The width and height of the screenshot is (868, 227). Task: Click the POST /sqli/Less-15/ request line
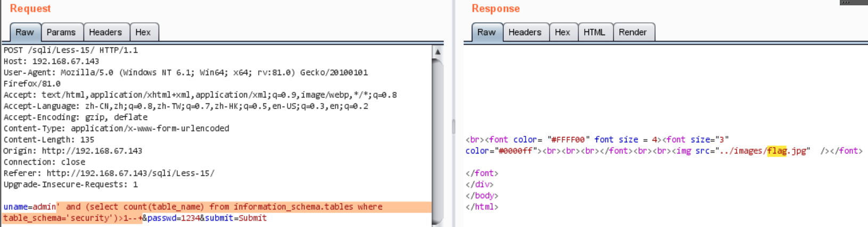coord(71,50)
